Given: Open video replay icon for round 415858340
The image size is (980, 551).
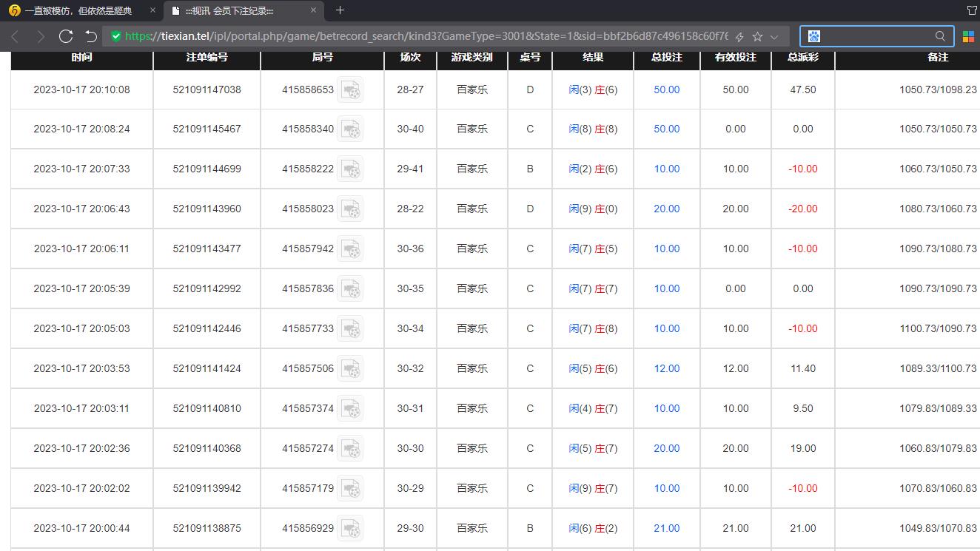Looking at the screenshot, I should (x=350, y=129).
